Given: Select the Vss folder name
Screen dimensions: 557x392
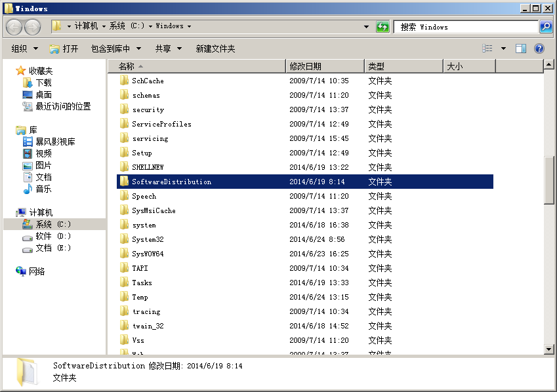Looking at the screenshot, I should pyautogui.click(x=138, y=340).
